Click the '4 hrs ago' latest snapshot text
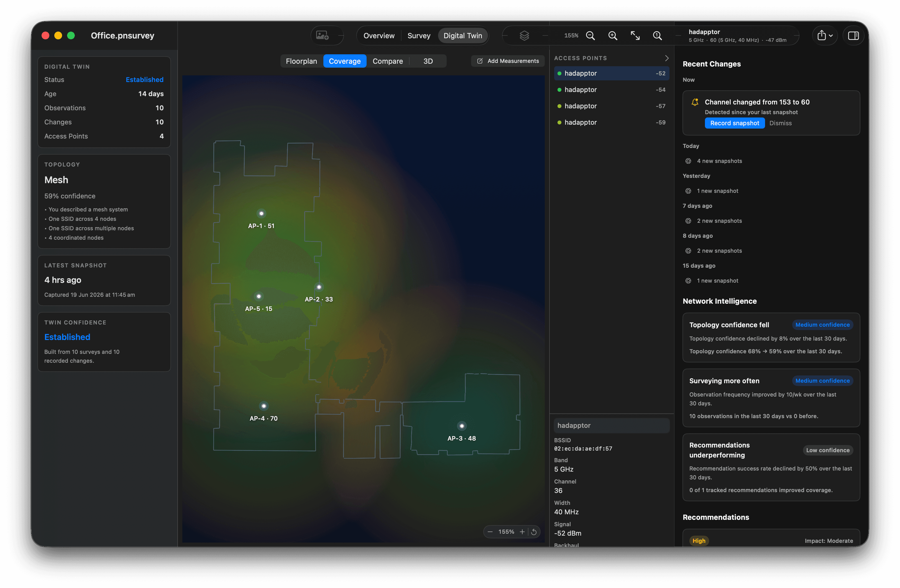This screenshot has height=588, width=900. pyautogui.click(x=63, y=280)
